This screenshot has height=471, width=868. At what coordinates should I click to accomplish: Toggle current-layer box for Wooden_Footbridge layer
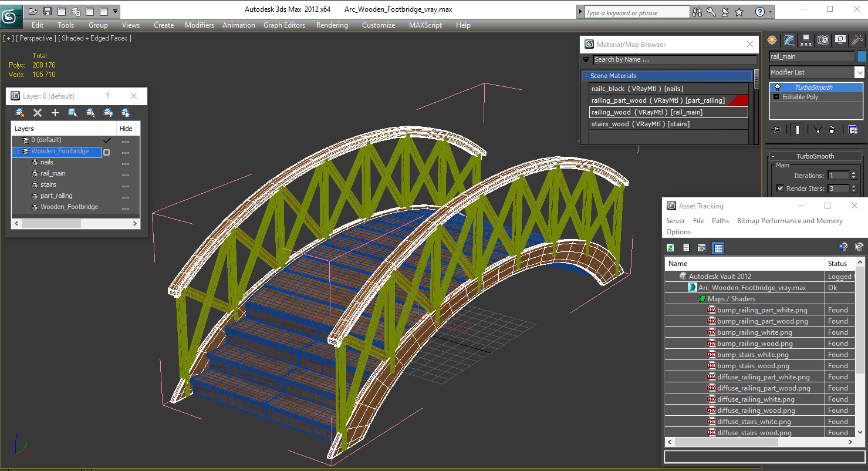(x=107, y=152)
